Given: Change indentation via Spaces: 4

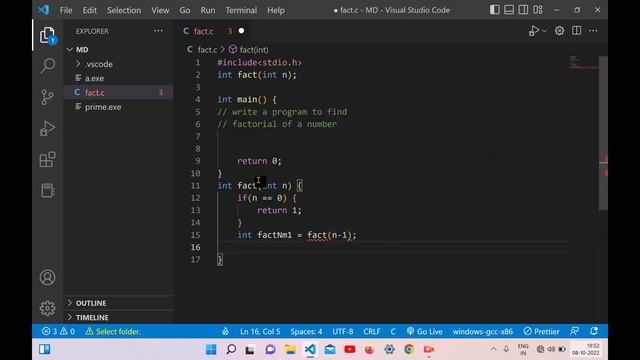Looking at the screenshot, I should tap(306, 331).
